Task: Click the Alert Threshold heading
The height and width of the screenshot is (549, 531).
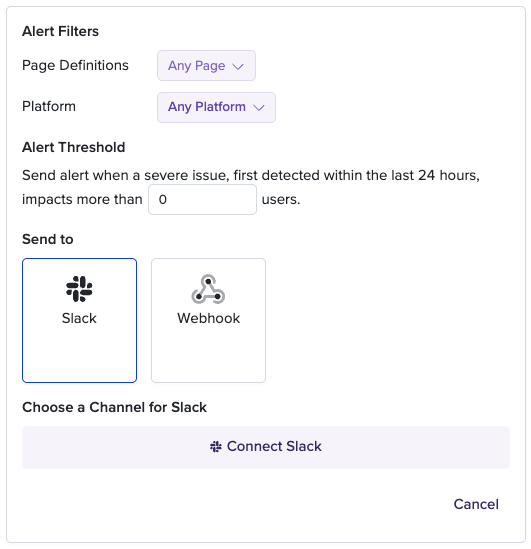Action: (x=74, y=147)
